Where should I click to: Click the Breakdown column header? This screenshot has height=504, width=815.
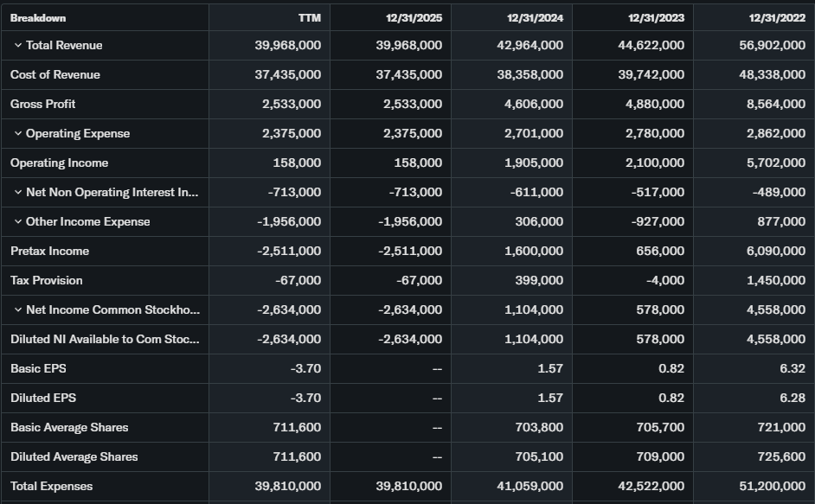pyautogui.click(x=38, y=17)
